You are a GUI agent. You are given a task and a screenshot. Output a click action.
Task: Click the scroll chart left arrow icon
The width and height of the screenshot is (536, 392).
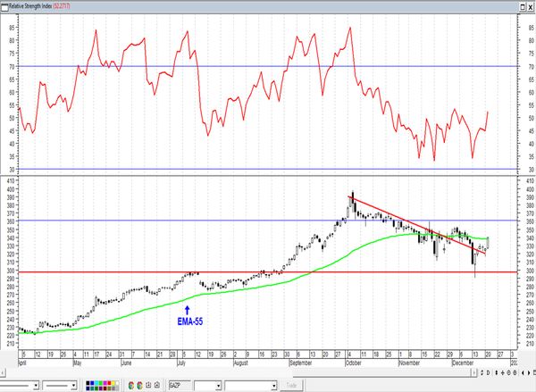523,372
